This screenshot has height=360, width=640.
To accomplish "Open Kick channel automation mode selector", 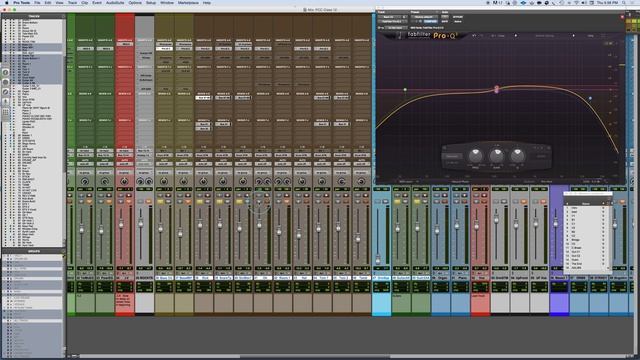I will pos(203,164).
